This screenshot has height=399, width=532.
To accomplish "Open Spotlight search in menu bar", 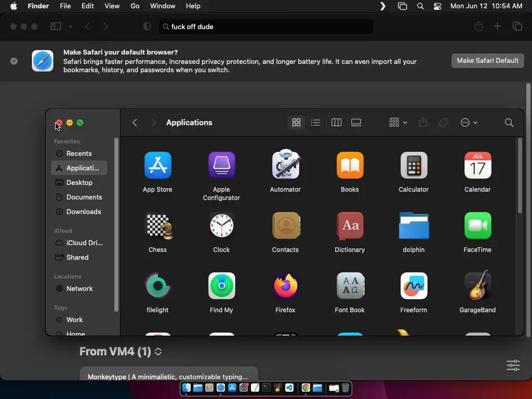I will [x=420, y=6].
